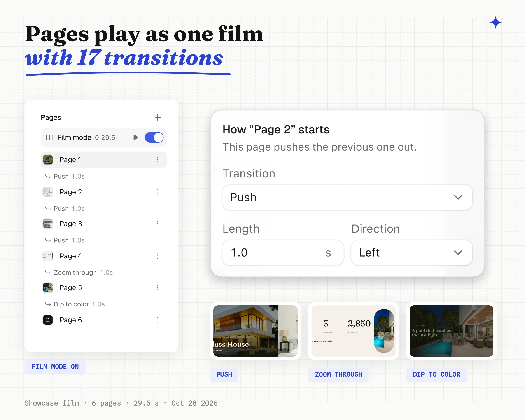Click the 2,850 zoom through preview thumbnail

point(353,331)
